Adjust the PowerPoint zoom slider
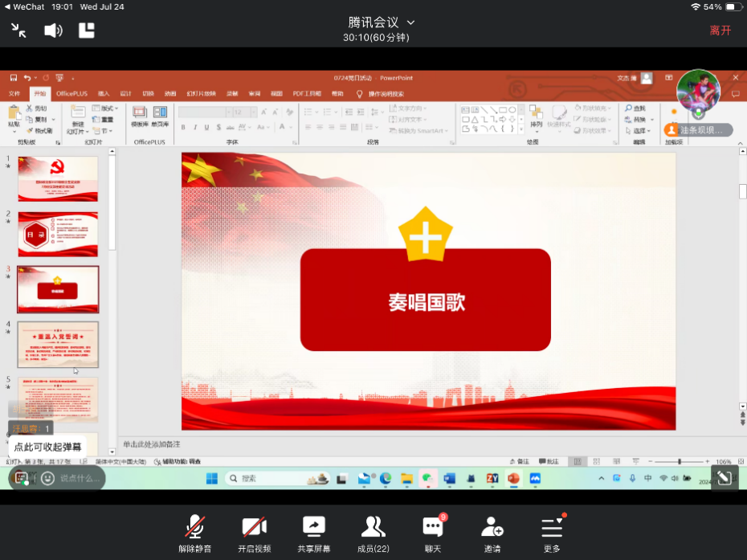Viewport: 747px width, 560px height. [680, 461]
